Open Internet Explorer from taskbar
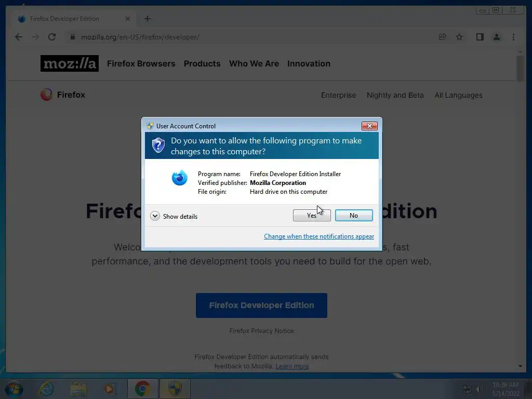 click(x=46, y=389)
